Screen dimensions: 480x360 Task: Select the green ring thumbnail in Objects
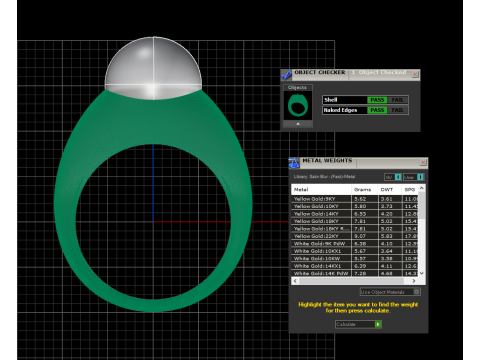[298, 106]
